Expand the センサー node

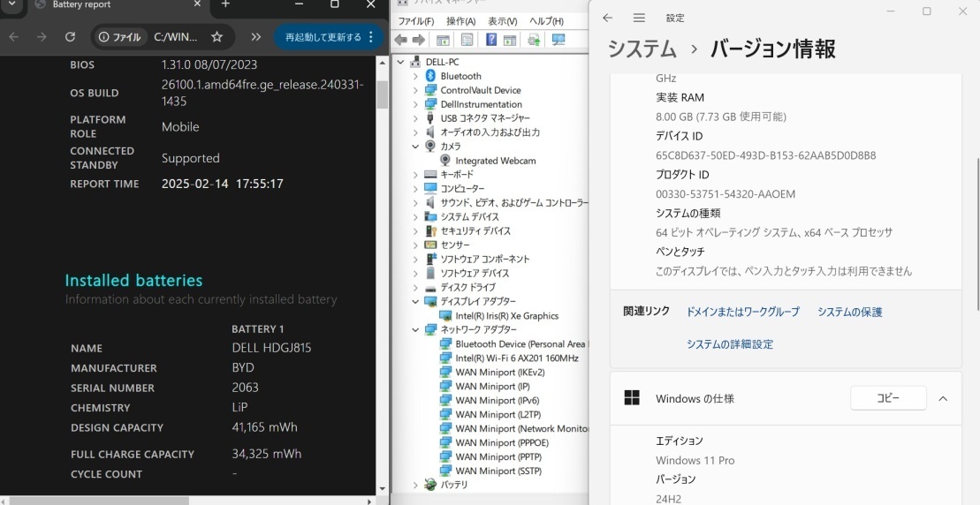415,245
